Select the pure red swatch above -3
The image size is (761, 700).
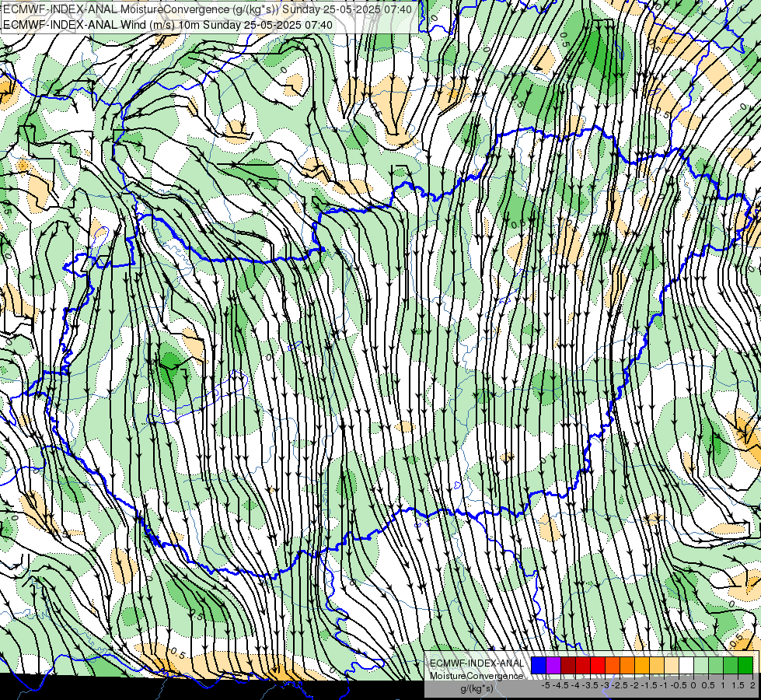[x=598, y=665]
